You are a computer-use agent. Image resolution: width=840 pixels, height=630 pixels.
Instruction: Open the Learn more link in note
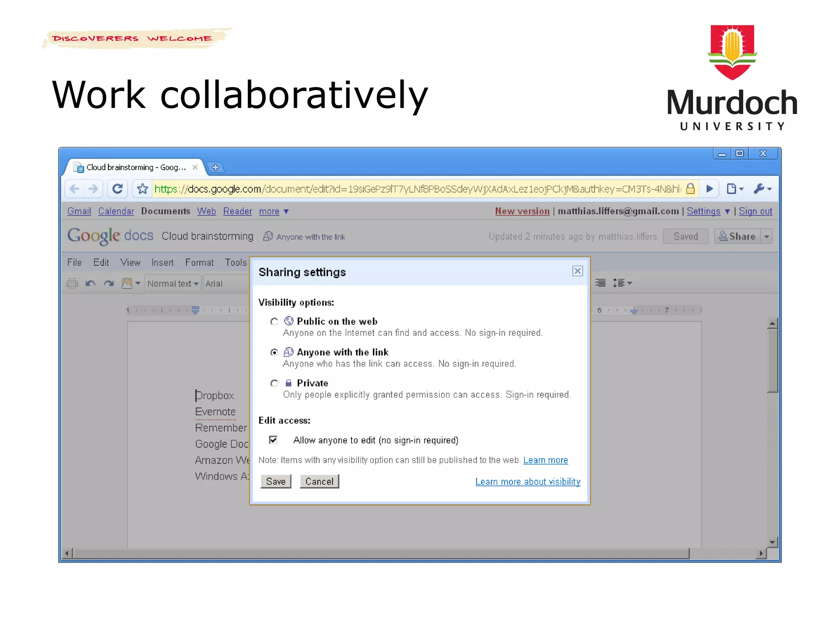546,460
